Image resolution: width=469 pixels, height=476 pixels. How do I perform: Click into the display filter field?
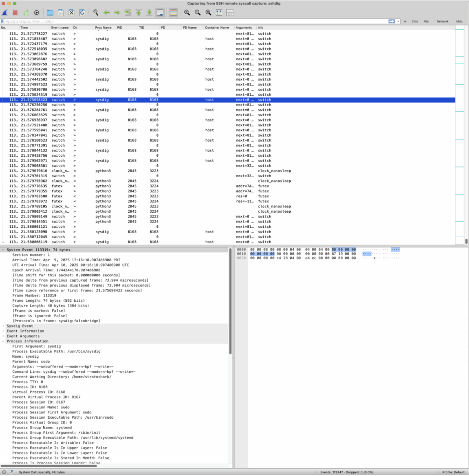(x=190, y=22)
